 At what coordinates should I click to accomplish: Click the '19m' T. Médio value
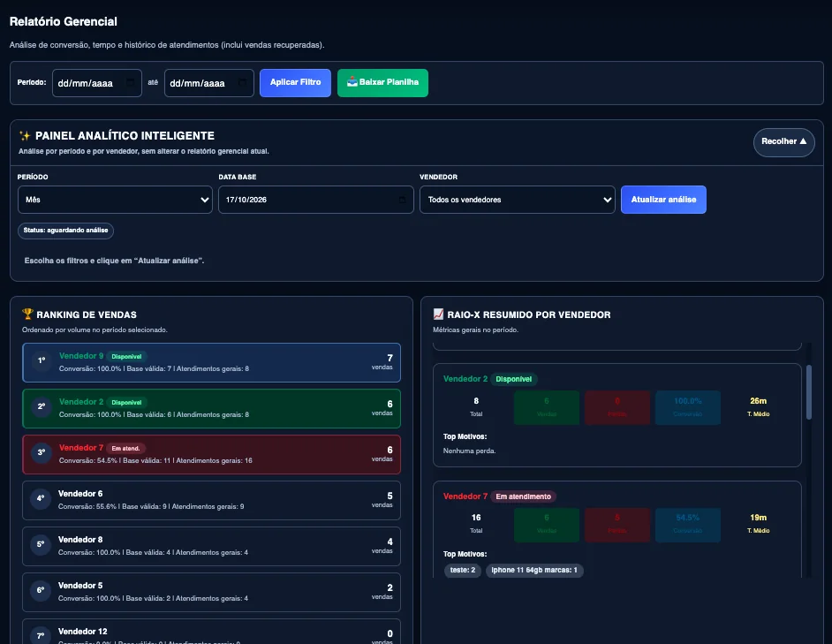[758, 518]
